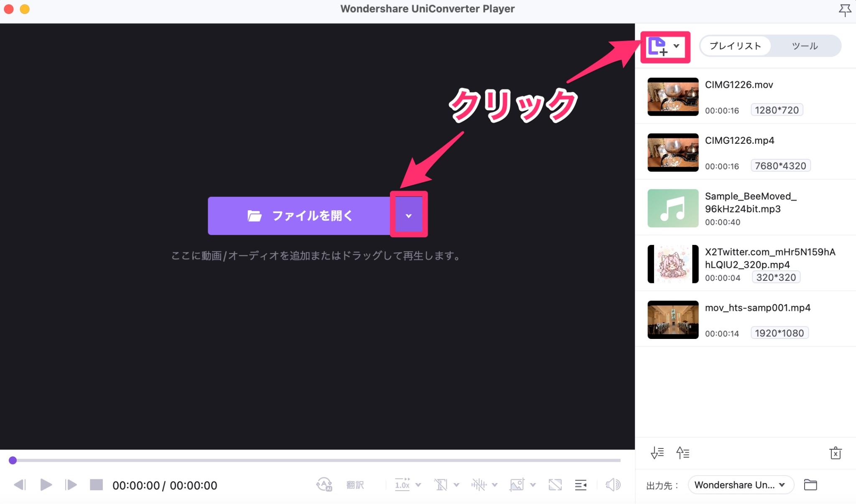Viewport: 856px width, 504px height.
Task: Click the 1280*720 resolution badge
Action: pos(777,110)
